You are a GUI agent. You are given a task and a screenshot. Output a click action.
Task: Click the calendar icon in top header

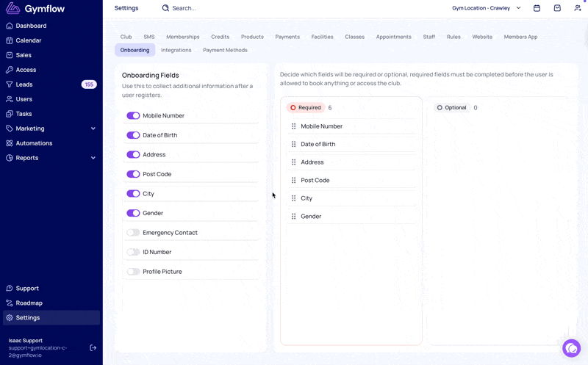click(537, 8)
